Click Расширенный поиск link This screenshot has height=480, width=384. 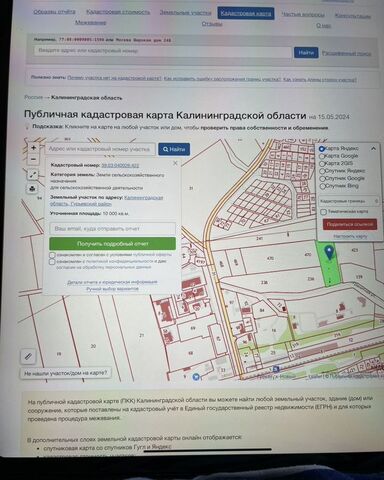346,53
